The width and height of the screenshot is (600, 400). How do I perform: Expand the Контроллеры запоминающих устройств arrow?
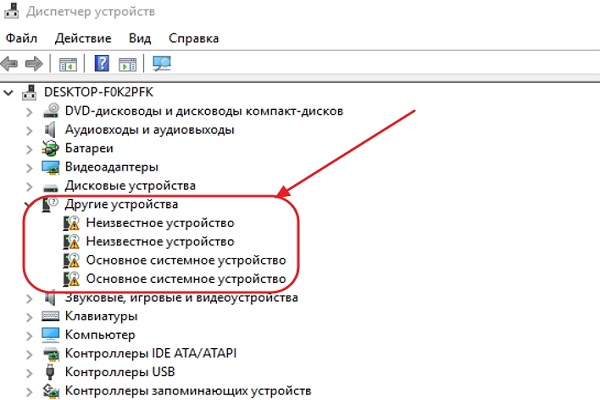(29, 392)
